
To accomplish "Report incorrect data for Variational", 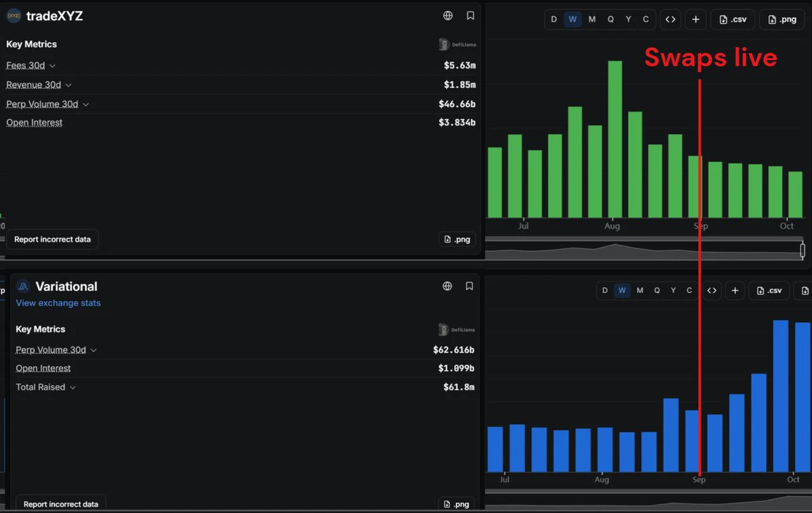I will click(61, 504).
